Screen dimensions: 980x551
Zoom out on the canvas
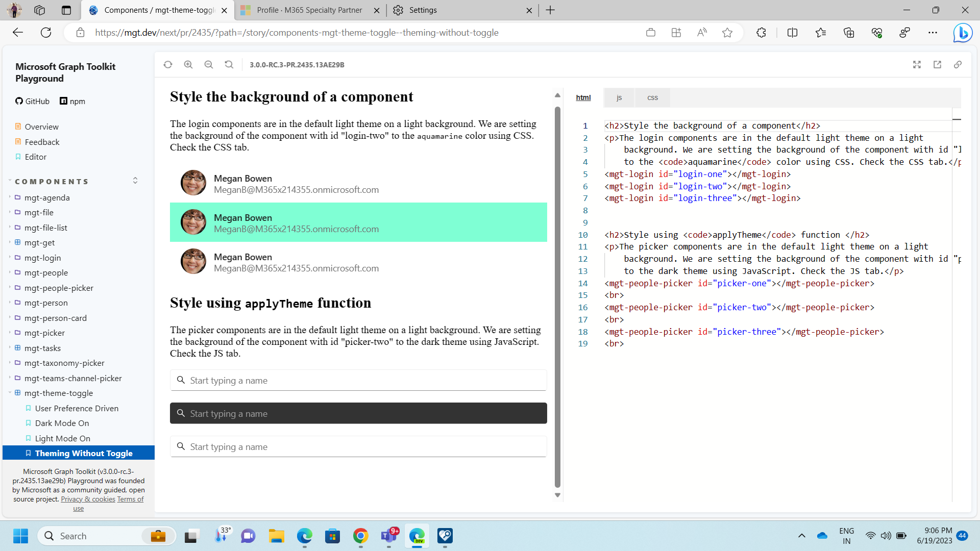tap(209, 64)
